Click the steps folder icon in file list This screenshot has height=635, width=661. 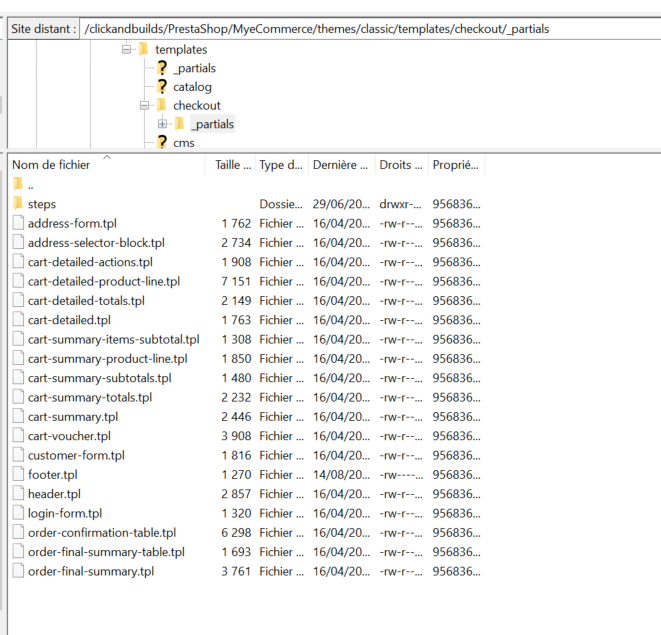[18, 203]
